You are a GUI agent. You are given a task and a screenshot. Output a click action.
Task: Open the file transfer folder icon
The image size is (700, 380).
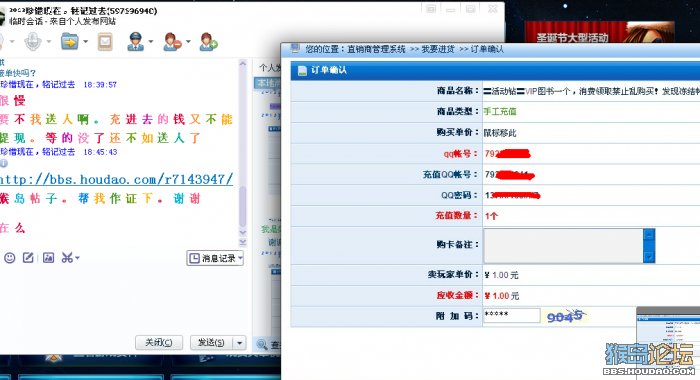pos(70,42)
